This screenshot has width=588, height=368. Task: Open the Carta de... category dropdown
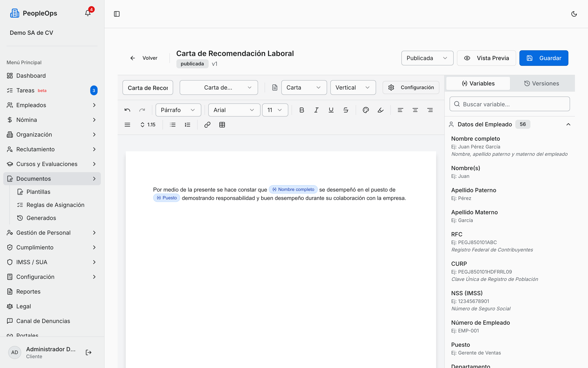(x=219, y=88)
